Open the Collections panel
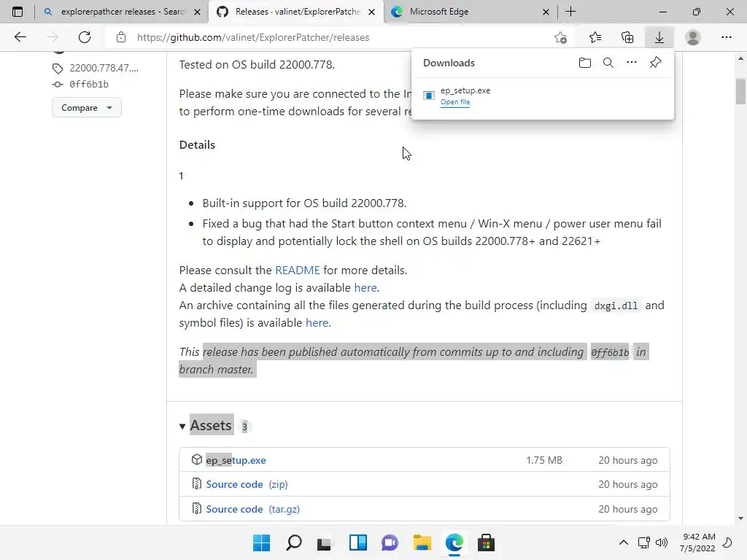The height and width of the screenshot is (560, 747). click(x=627, y=37)
